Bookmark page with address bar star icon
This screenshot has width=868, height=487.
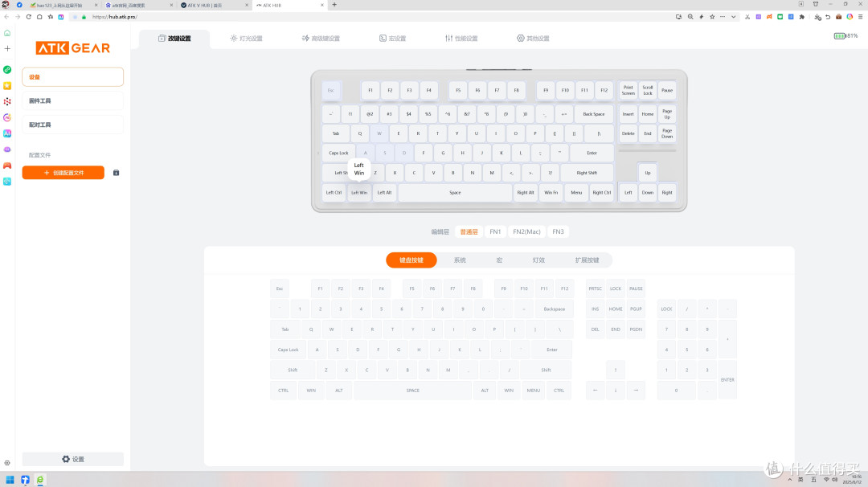click(712, 17)
